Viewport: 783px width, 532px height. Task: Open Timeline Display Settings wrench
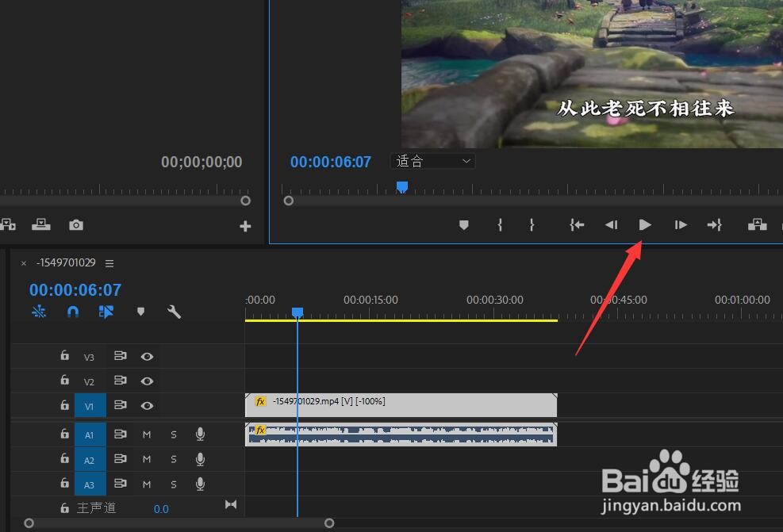174,312
